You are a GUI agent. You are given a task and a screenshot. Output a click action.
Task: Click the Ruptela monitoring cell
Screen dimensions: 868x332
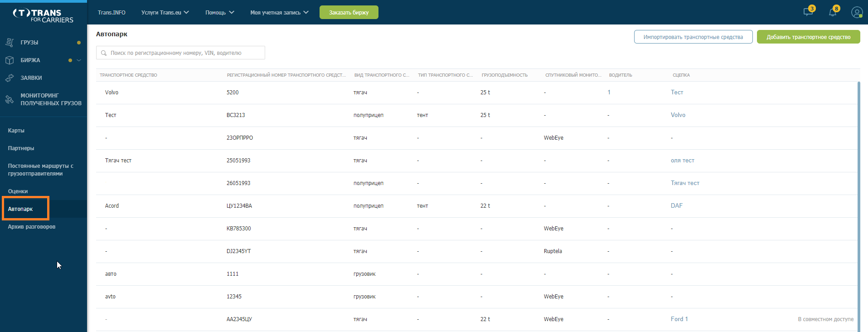point(553,251)
